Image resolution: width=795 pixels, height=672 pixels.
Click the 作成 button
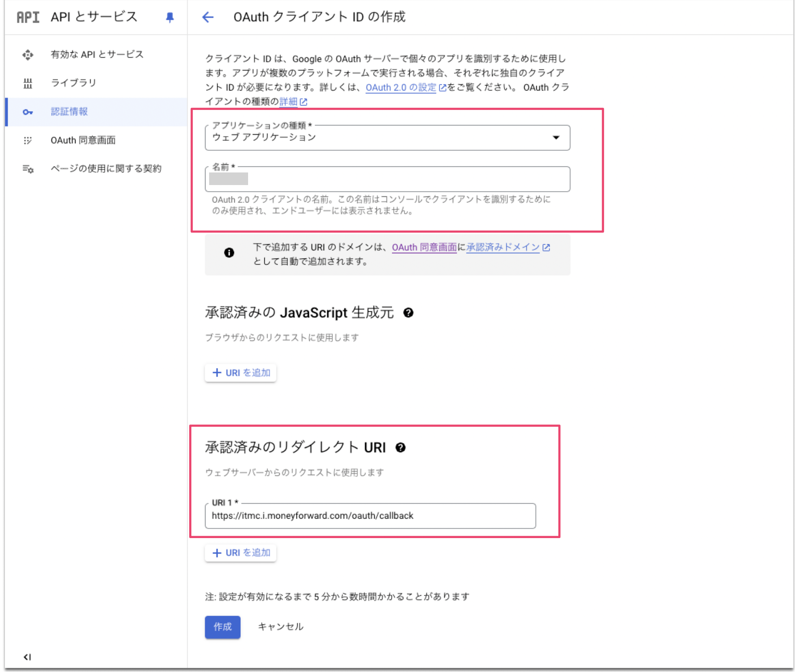223,627
